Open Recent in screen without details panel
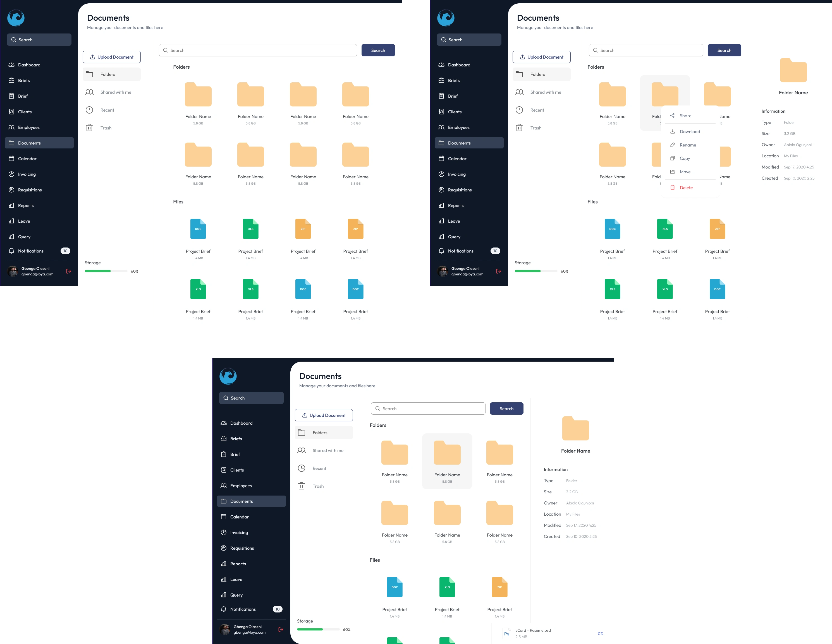This screenshot has width=832, height=644. coord(112,110)
